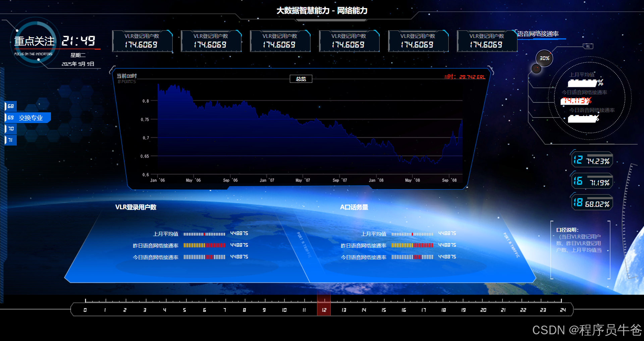Click the 21:49 digital clock
Image resolution: width=644 pixels, height=341 pixels.
click(78, 41)
